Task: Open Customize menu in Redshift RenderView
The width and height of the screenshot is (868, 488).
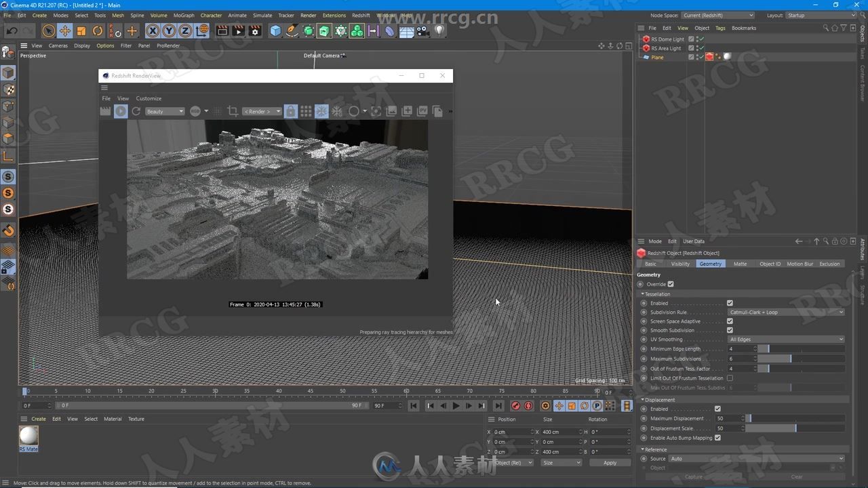Action: 149,98
